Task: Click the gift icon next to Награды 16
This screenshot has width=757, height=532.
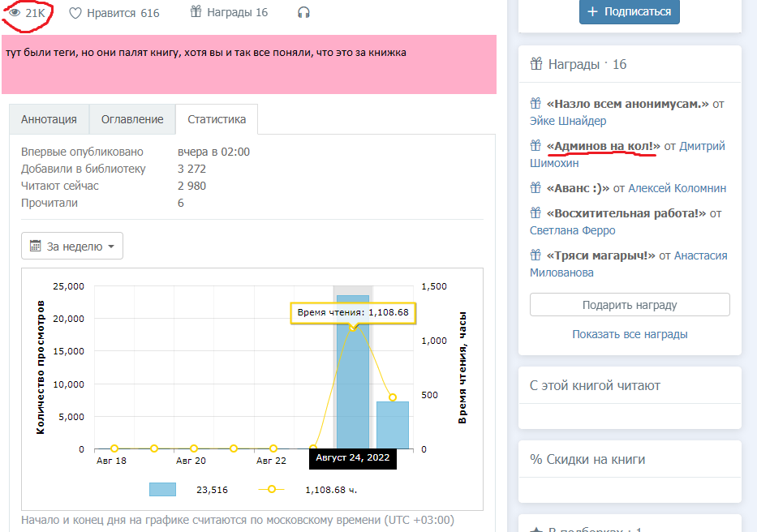Action: (x=196, y=12)
